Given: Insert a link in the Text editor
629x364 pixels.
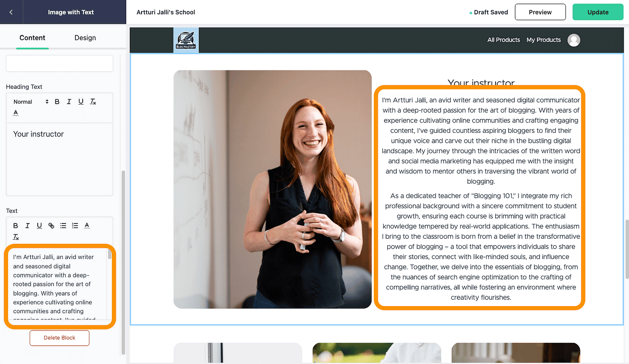Looking at the screenshot, I should click(x=51, y=226).
